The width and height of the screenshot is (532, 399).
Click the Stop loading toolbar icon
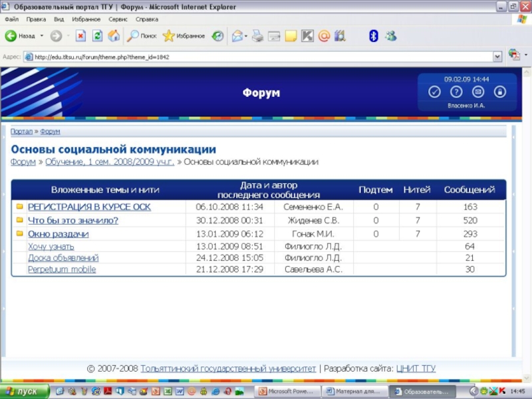click(x=80, y=36)
